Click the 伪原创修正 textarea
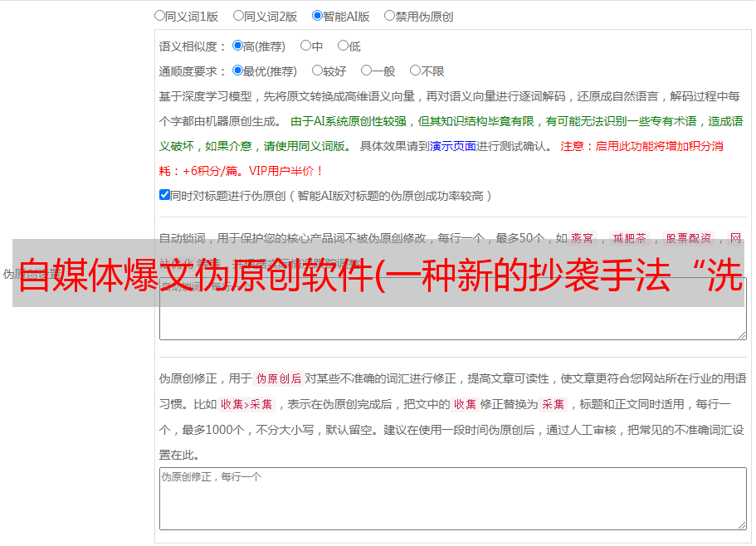 (x=453, y=499)
